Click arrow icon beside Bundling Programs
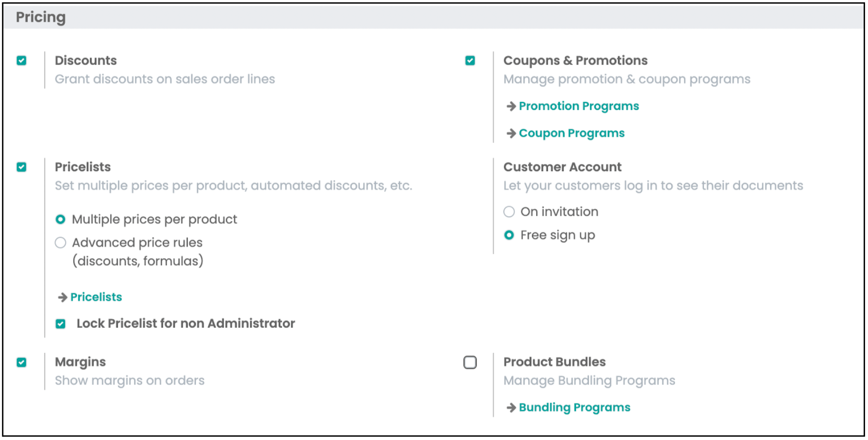The width and height of the screenshot is (868, 440). 511,407
